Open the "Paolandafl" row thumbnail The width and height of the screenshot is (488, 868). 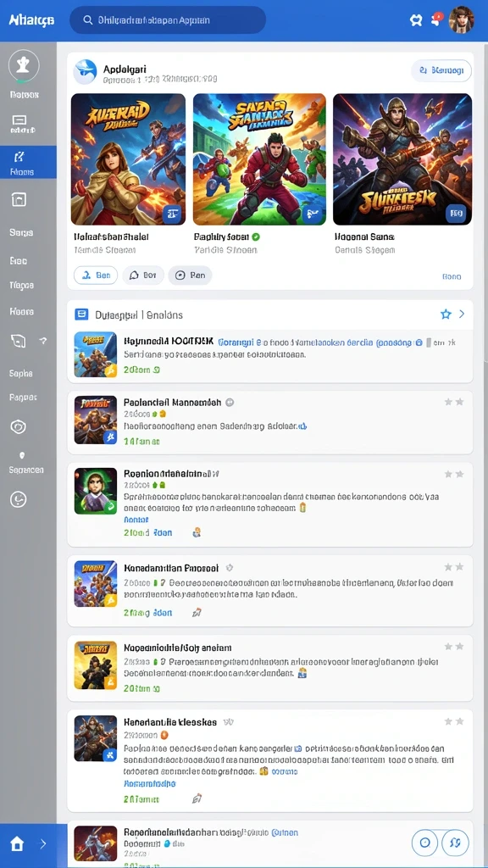pyautogui.click(x=96, y=420)
